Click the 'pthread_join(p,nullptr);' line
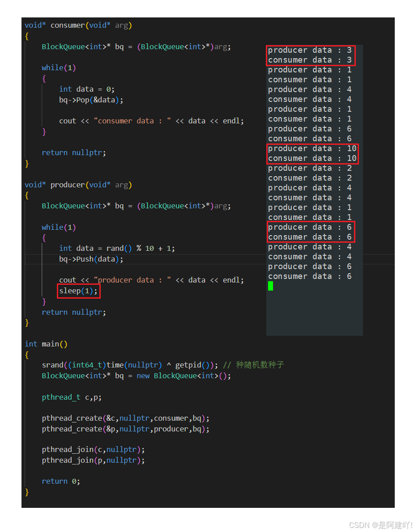Image resolution: width=414 pixels, height=532 pixels. [x=93, y=461]
